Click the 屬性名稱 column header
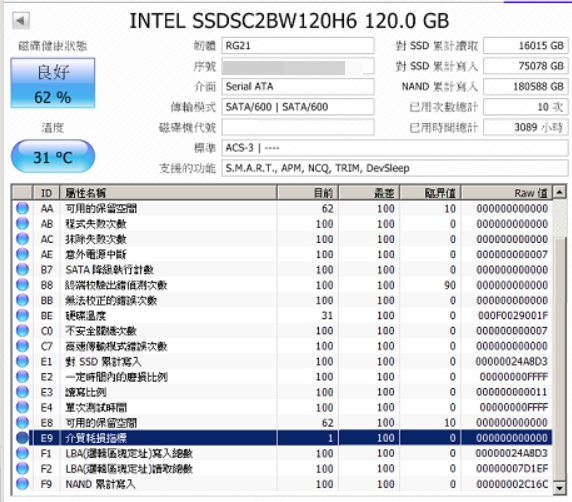The image size is (572, 502). (x=168, y=193)
